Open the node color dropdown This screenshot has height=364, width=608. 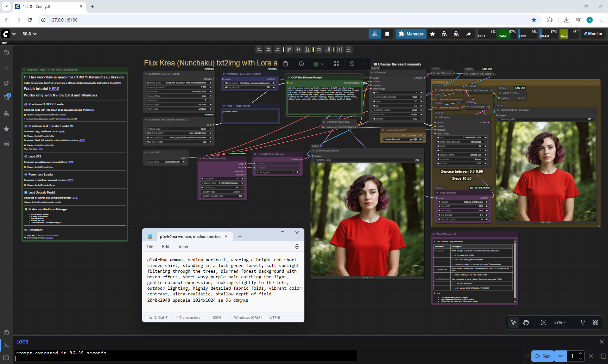[x=318, y=64]
